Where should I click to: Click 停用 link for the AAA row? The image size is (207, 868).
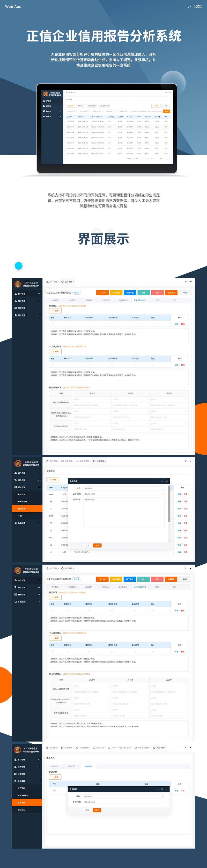(x=185, y=494)
